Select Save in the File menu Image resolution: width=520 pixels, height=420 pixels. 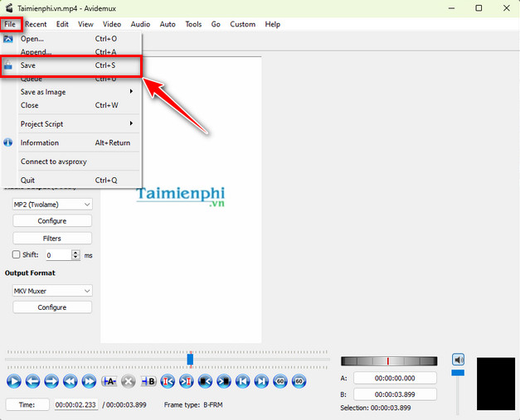(x=71, y=65)
